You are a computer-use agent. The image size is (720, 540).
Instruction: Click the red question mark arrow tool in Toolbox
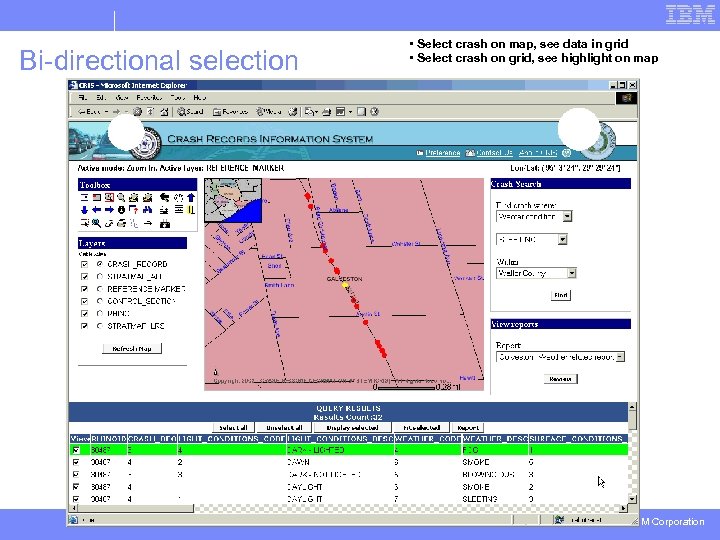134,210
